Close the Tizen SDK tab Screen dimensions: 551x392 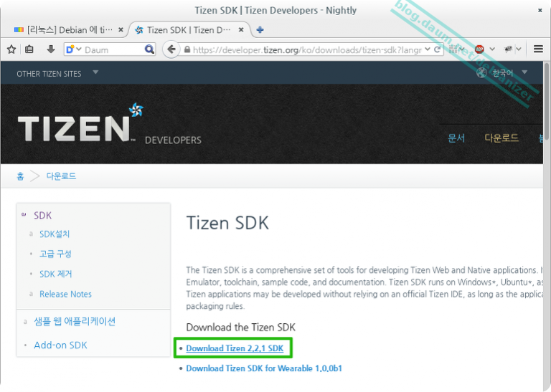pos(241,30)
